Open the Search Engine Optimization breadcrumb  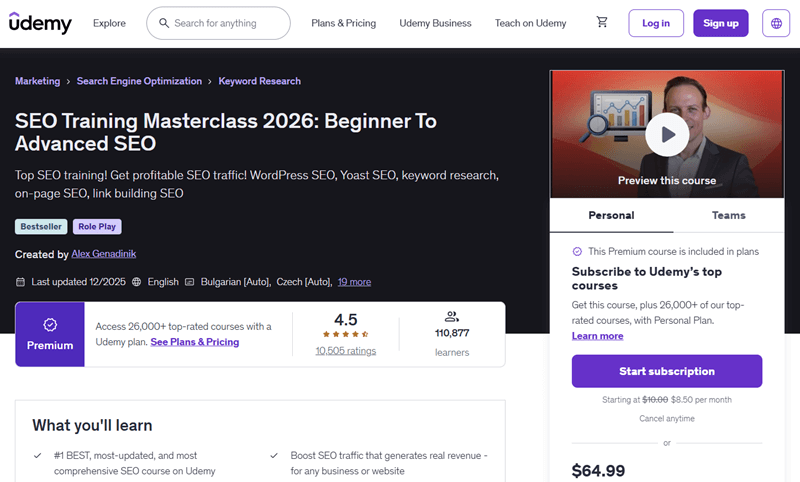point(139,81)
